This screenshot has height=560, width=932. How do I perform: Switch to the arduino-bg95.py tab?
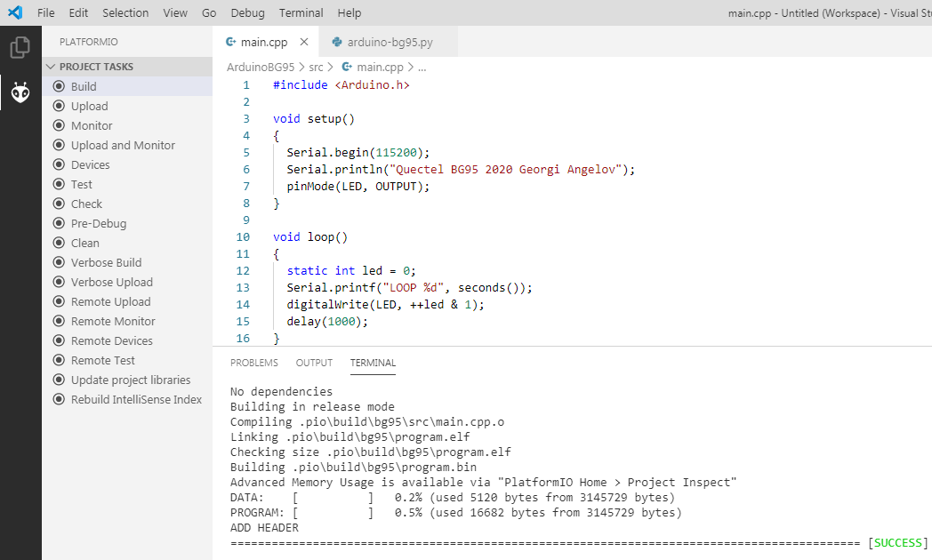[389, 42]
